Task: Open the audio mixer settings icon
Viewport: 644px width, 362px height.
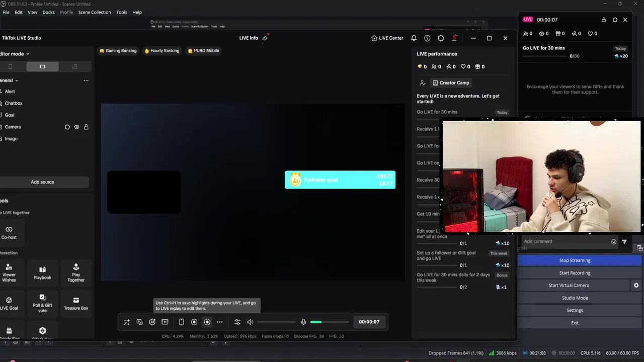Action: 237,322
